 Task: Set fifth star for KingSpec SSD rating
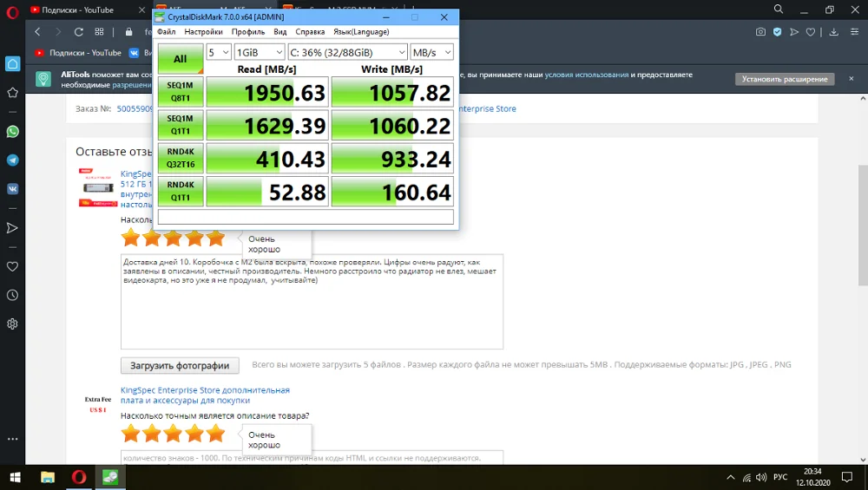[215, 238]
